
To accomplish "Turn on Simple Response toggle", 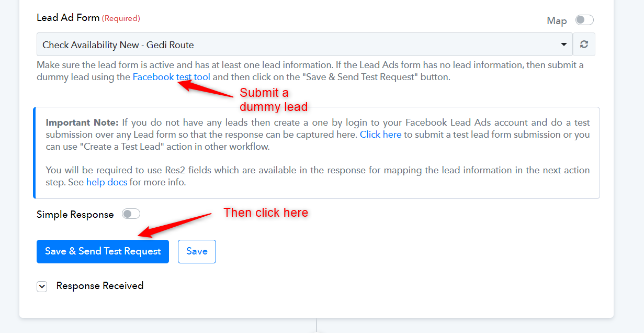I will (131, 214).
